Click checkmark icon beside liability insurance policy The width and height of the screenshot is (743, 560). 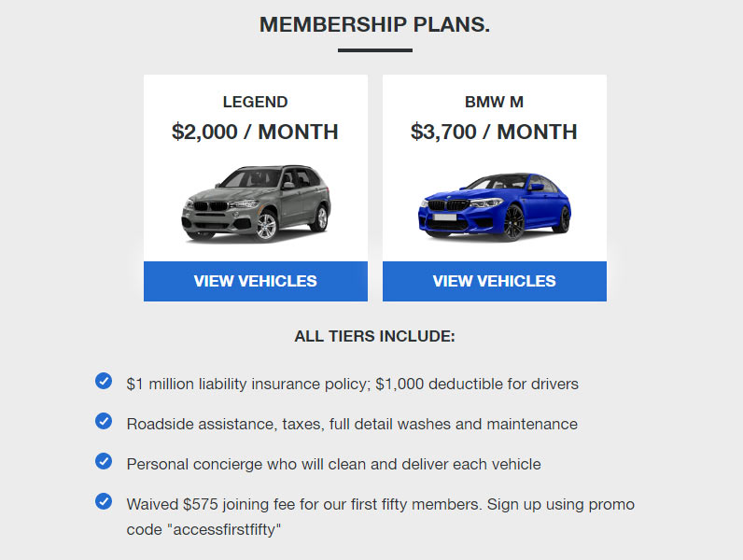[104, 381]
